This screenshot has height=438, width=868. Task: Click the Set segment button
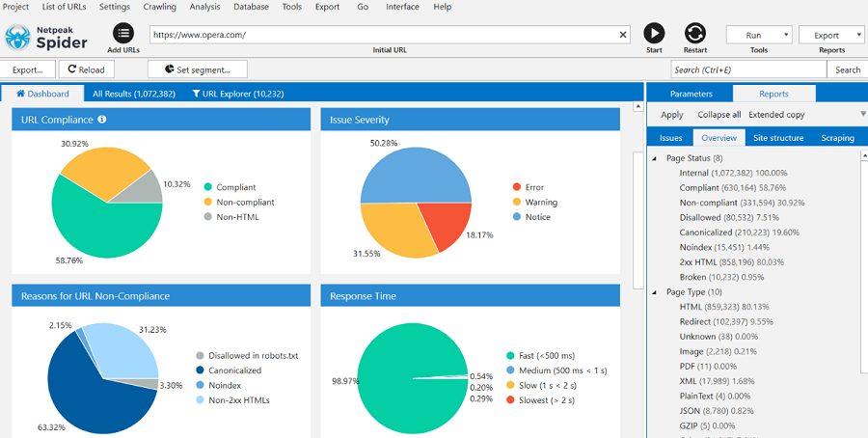[x=197, y=69]
